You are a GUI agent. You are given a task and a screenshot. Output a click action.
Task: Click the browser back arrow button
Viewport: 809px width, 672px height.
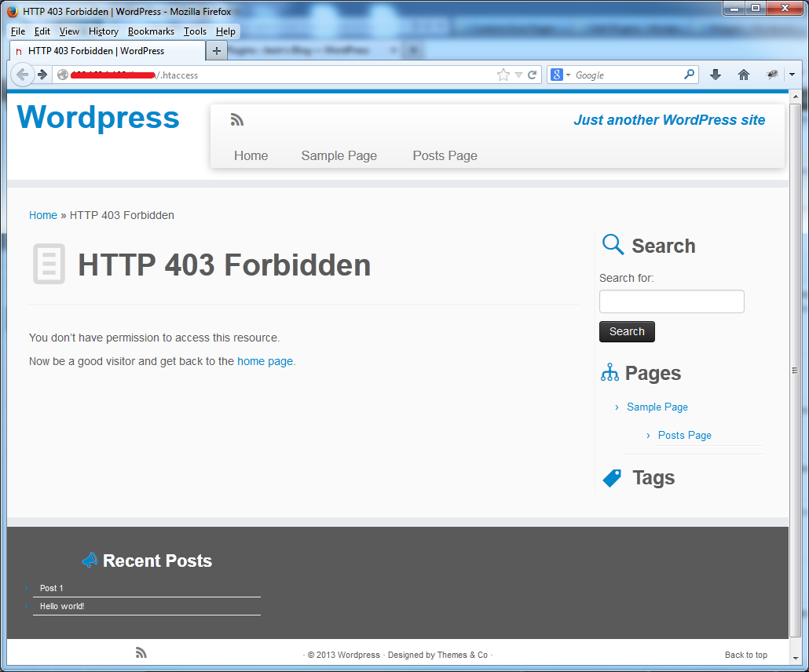22,75
